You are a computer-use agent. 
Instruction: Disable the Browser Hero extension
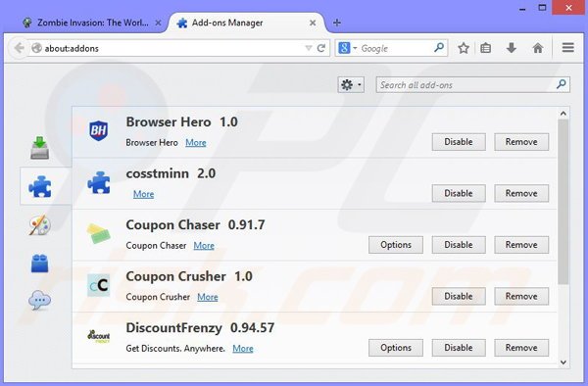459,142
